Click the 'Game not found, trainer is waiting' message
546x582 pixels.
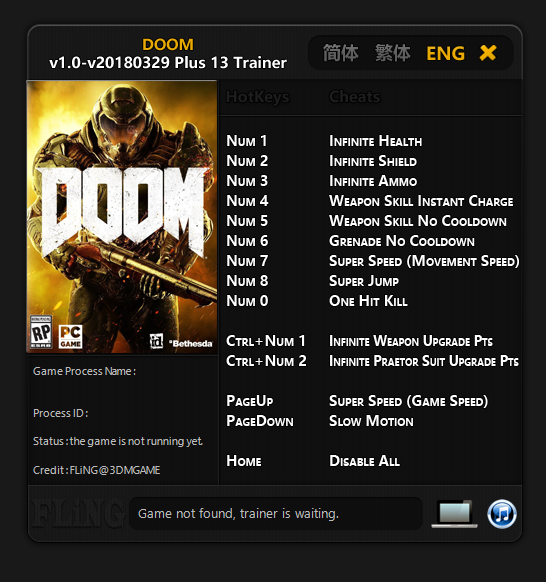[238, 514]
